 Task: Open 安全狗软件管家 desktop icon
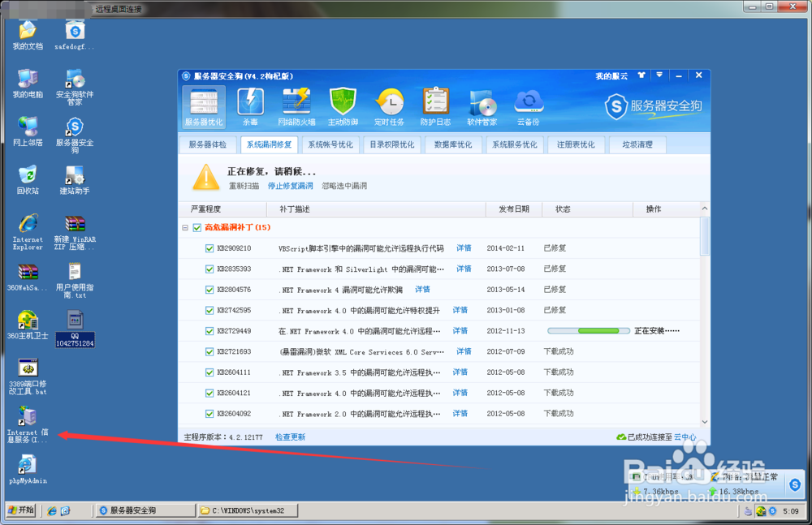coord(75,87)
